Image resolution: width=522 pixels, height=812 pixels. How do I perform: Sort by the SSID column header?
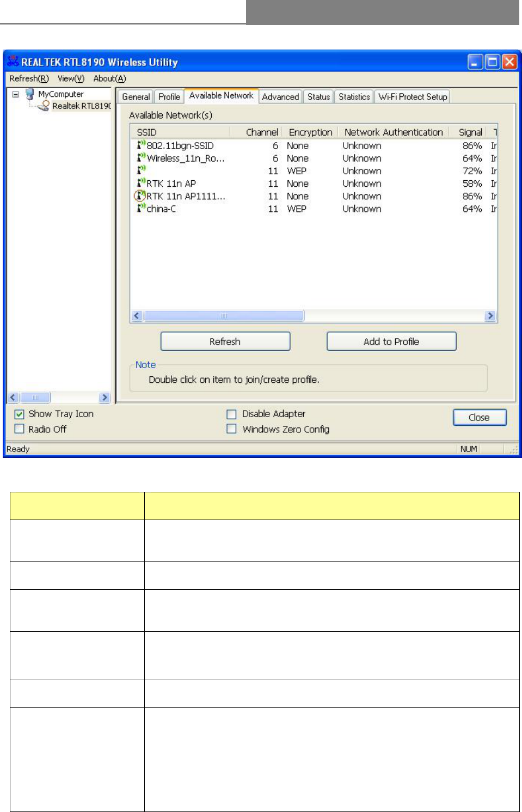(181, 132)
